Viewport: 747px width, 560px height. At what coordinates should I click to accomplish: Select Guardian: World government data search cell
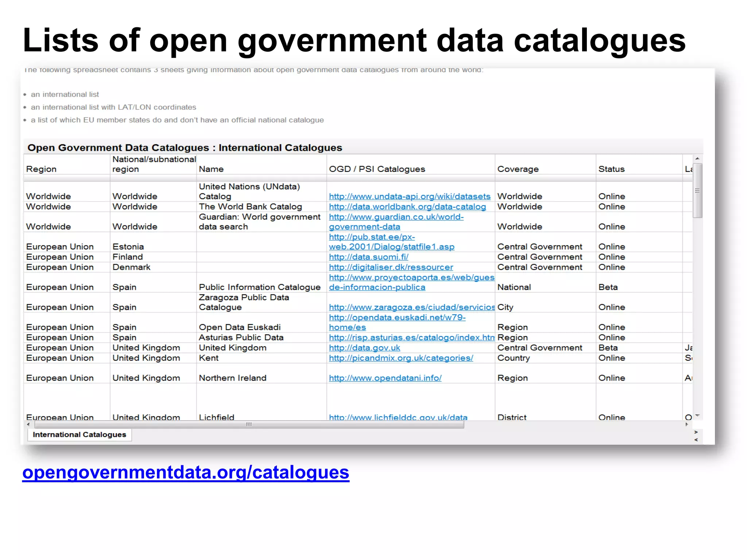(x=262, y=222)
